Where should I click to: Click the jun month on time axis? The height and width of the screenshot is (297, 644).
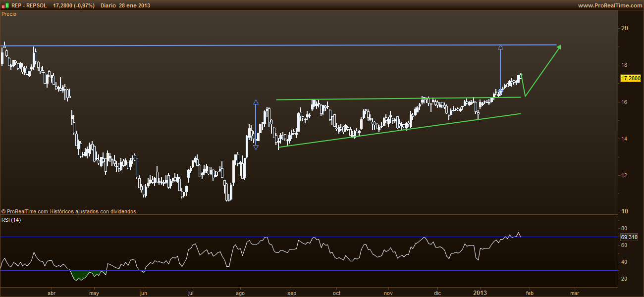(143, 293)
